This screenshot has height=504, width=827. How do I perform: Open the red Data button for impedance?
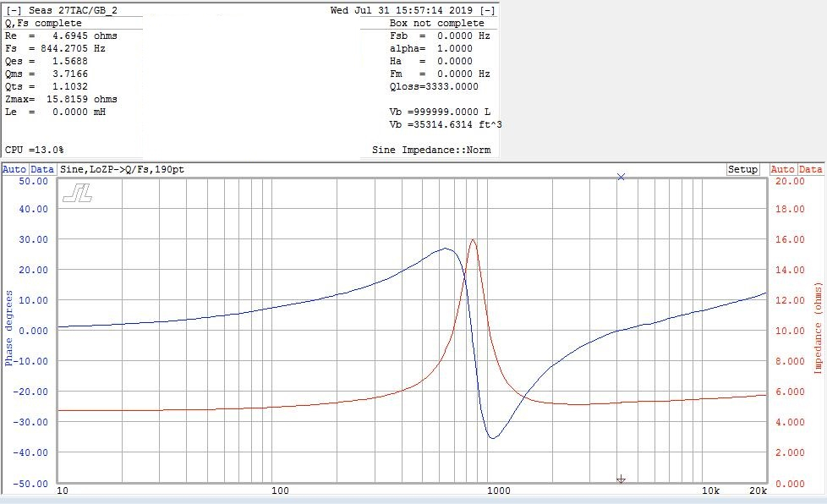[811, 169]
